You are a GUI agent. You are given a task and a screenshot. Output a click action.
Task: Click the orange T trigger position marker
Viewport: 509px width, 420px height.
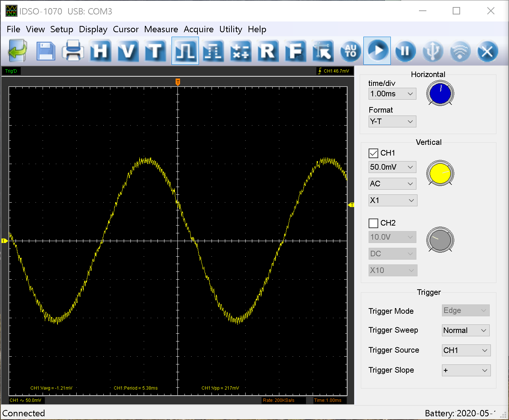pyautogui.click(x=178, y=82)
